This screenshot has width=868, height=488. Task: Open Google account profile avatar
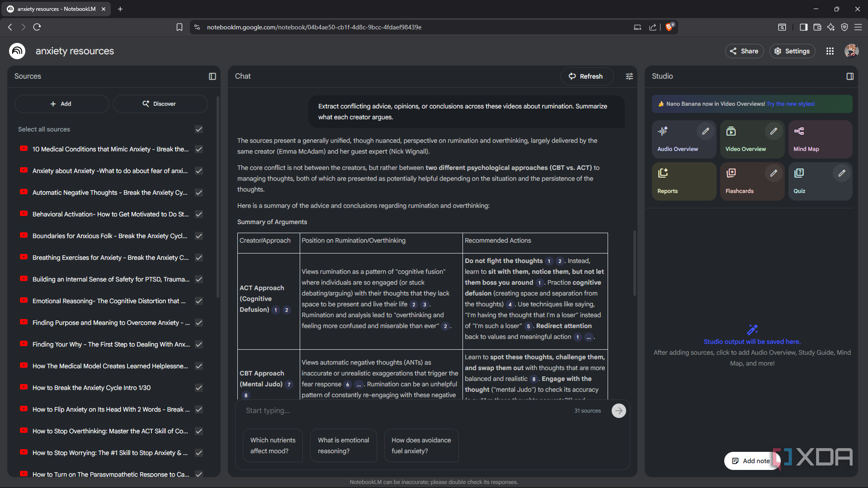click(x=852, y=51)
